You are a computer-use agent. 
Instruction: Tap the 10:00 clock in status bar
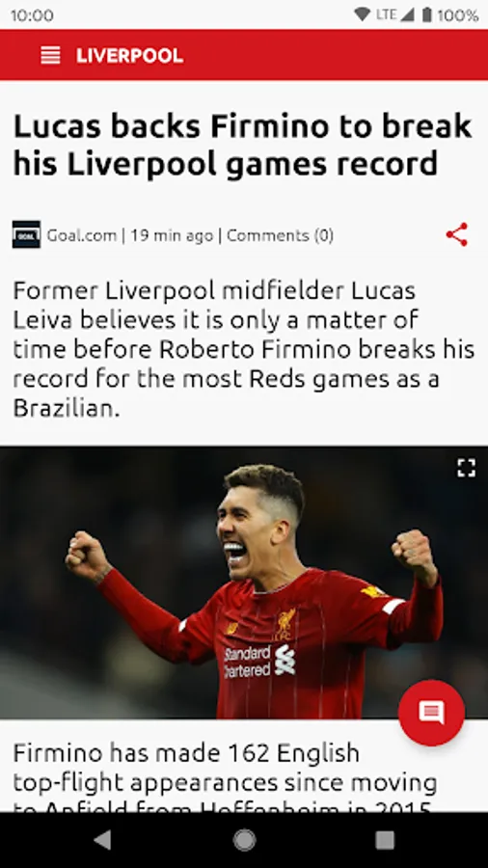32,14
